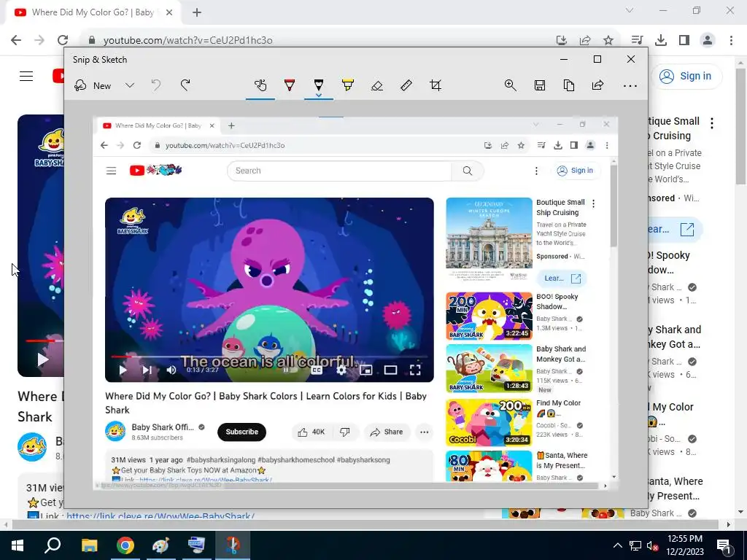The image size is (747, 560).
Task: Open the Windows notification center
Action: tap(724, 545)
